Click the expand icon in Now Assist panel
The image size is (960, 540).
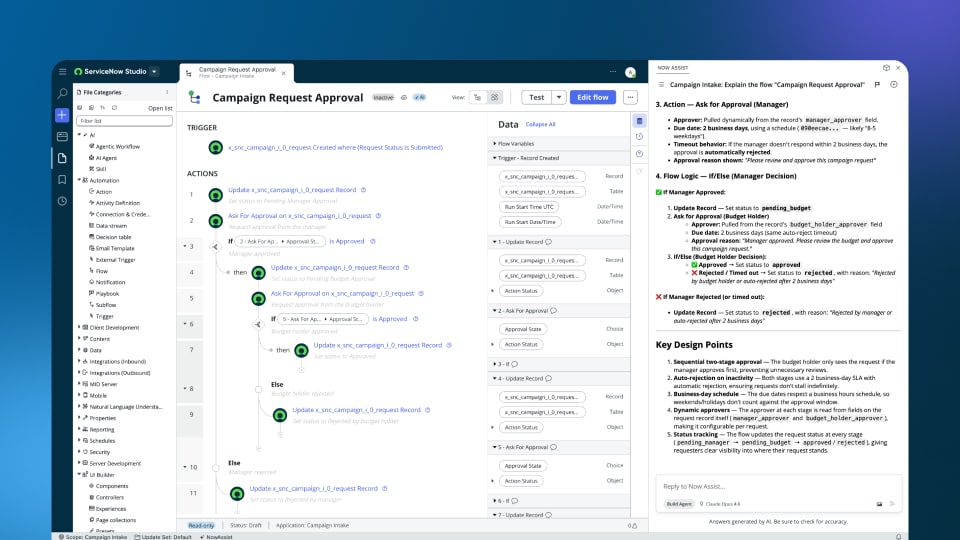click(x=886, y=68)
